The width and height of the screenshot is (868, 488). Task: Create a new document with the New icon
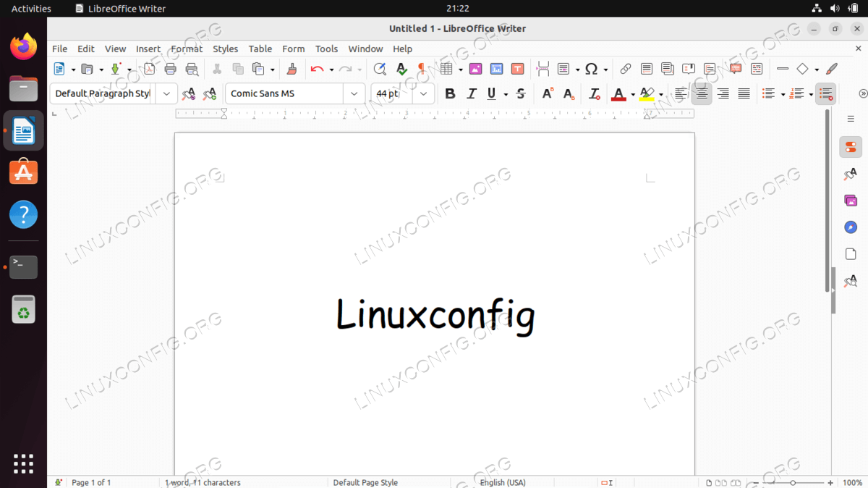click(59, 69)
